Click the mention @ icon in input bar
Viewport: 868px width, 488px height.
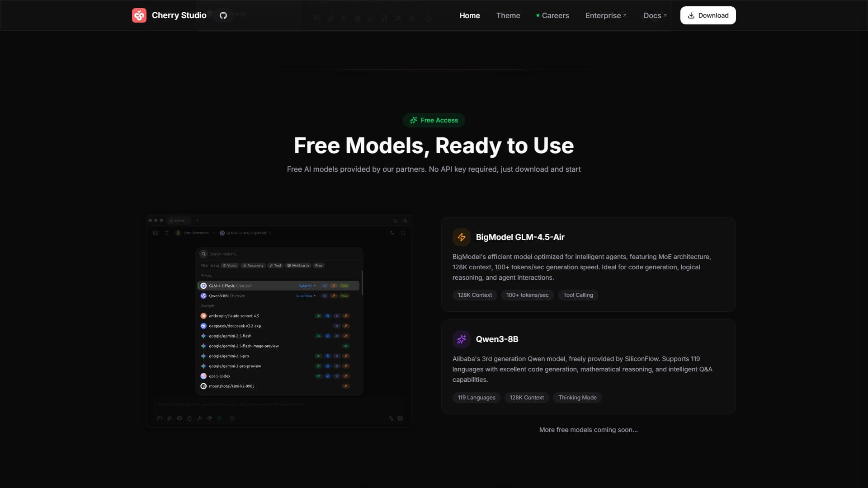coord(209,418)
